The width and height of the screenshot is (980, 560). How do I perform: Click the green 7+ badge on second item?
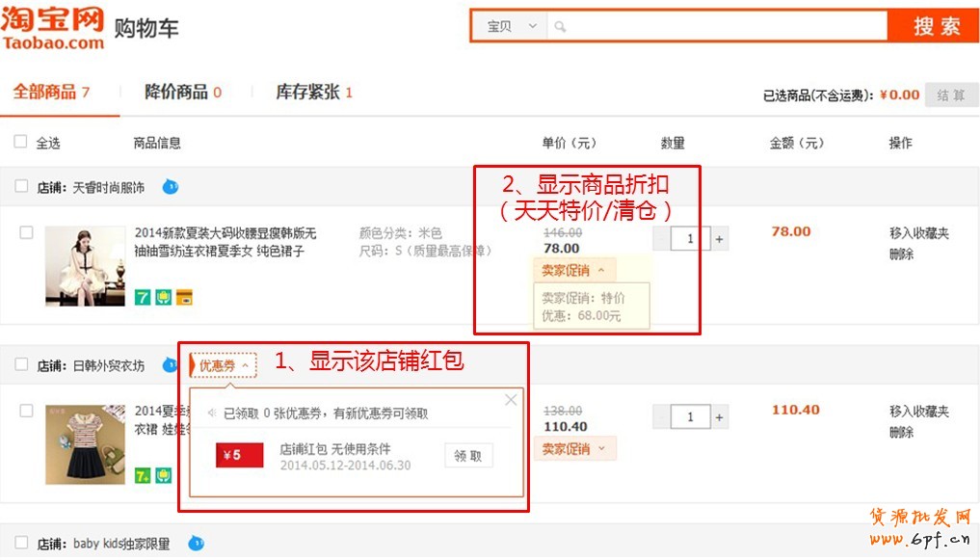click(x=143, y=475)
